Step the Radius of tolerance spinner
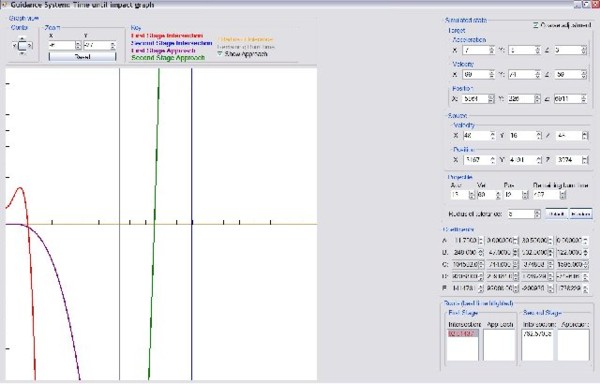 coord(537,214)
